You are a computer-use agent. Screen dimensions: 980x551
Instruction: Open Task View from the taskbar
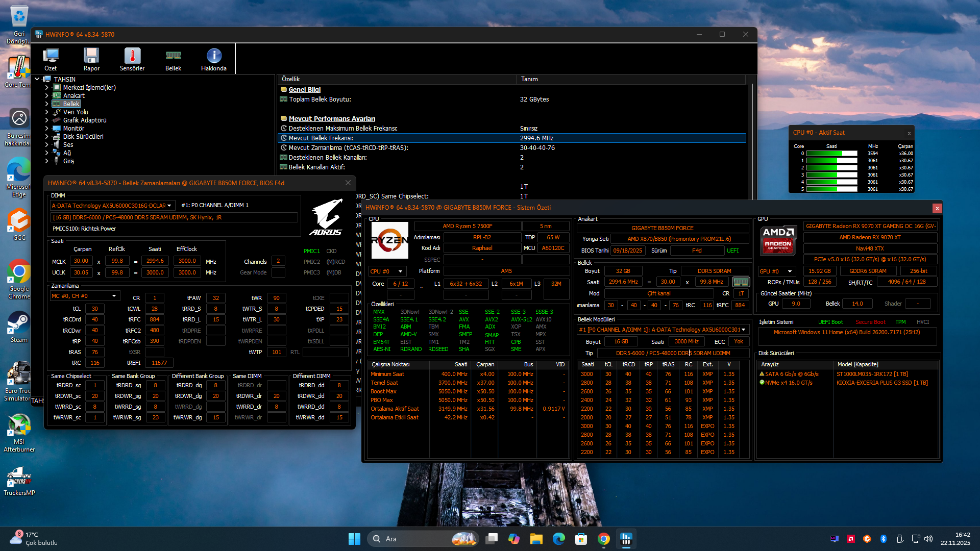pyautogui.click(x=492, y=539)
